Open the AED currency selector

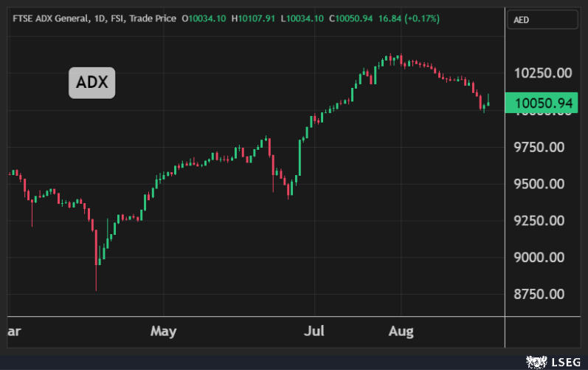pos(543,21)
